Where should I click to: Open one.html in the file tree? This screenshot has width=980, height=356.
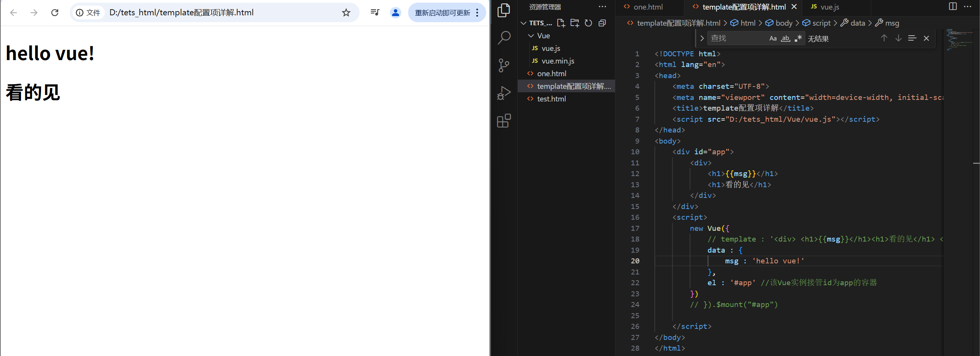(551, 73)
